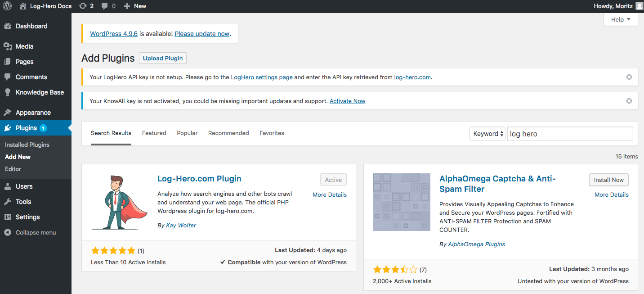Click the Log-Hero superhero plugin thumbnail
This screenshot has height=294, width=644.
click(120, 202)
